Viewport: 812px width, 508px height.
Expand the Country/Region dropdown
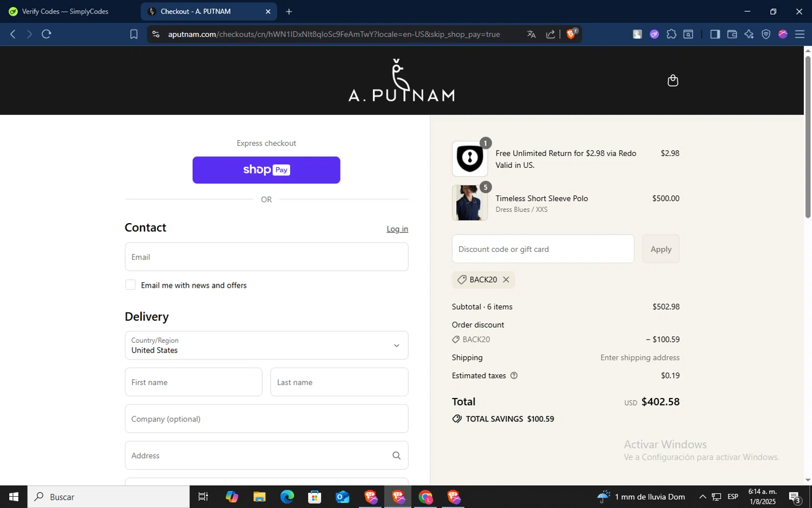(266, 345)
